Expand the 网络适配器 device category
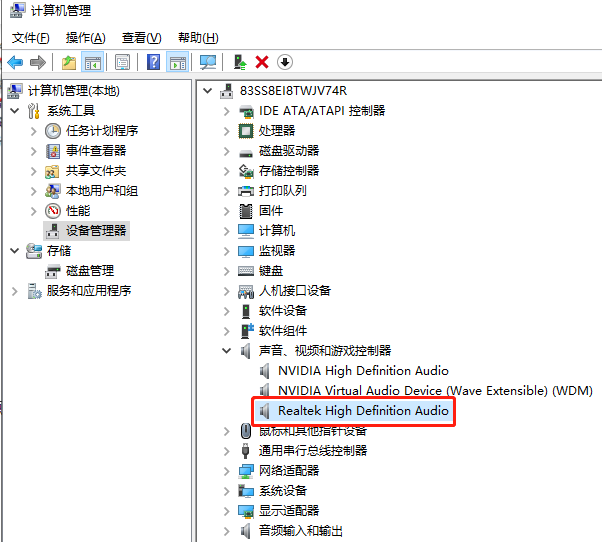This screenshot has height=542, width=602. (x=226, y=471)
